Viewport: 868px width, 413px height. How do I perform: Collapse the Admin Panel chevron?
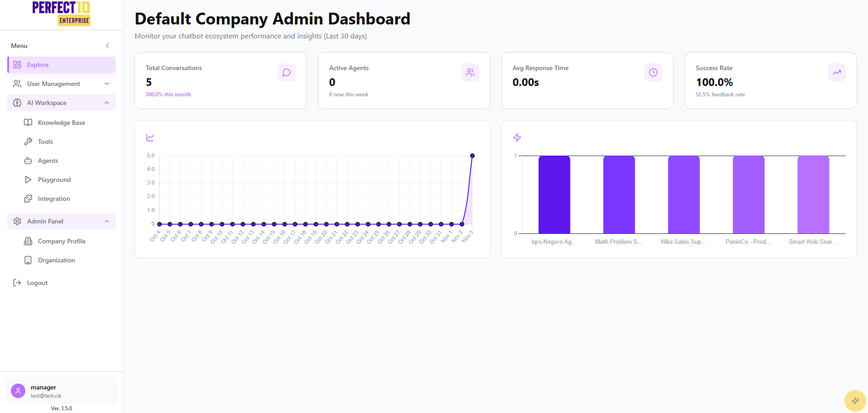[x=107, y=221]
